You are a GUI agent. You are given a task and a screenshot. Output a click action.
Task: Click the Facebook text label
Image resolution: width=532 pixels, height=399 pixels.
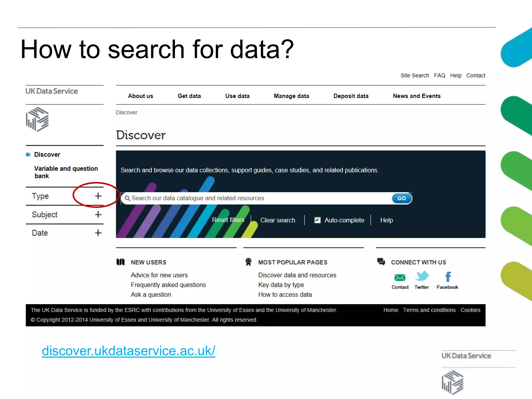click(447, 287)
